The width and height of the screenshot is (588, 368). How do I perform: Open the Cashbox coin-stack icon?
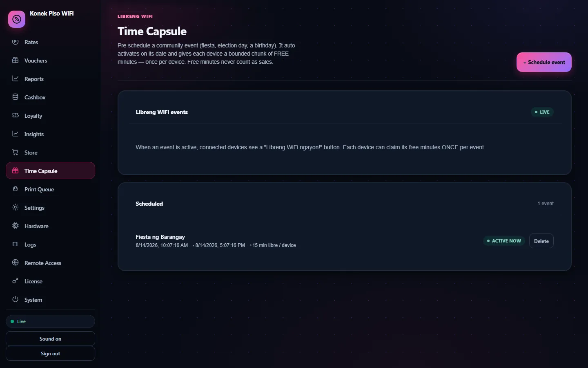click(x=16, y=97)
